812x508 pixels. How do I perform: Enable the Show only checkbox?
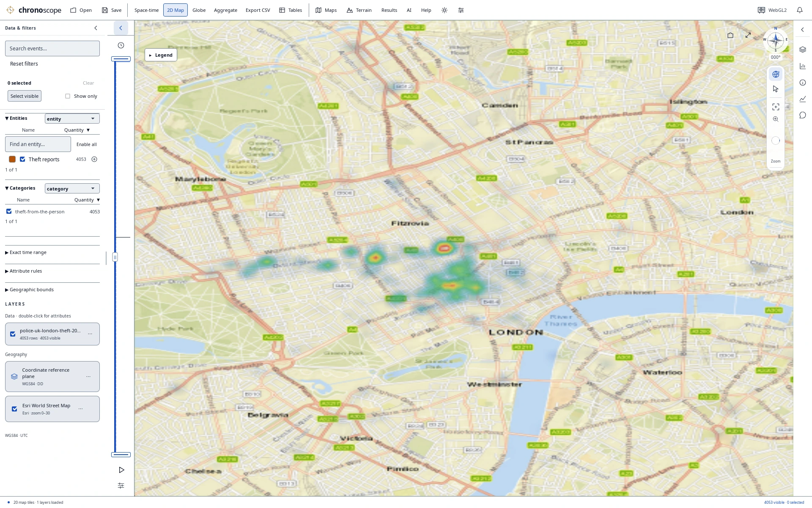point(68,96)
